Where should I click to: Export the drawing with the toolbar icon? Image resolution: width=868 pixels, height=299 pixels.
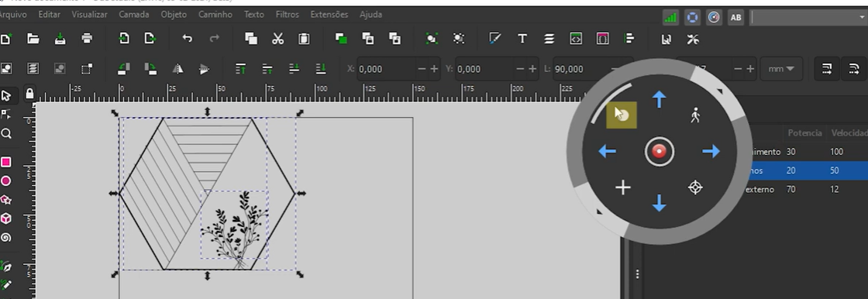coord(150,39)
